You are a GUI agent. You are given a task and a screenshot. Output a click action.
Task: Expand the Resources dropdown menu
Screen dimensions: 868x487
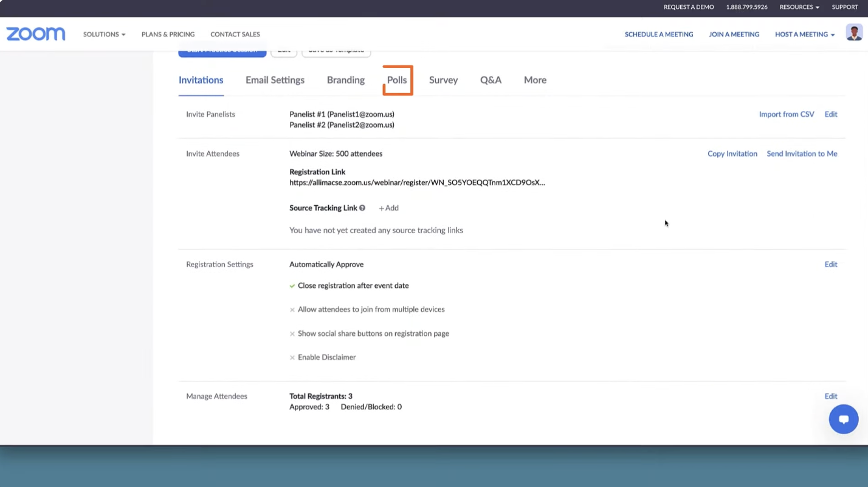click(x=799, y=7)
